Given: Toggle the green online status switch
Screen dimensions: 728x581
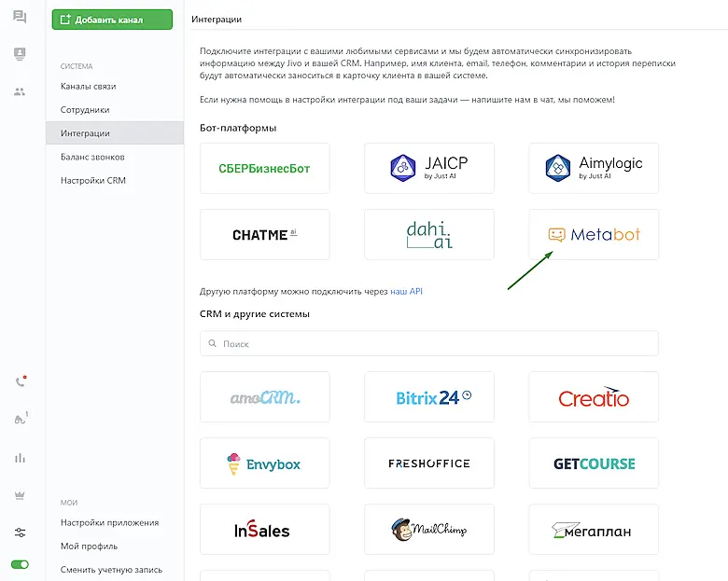Looking at the screenshot, I should (x=20, y=565).
